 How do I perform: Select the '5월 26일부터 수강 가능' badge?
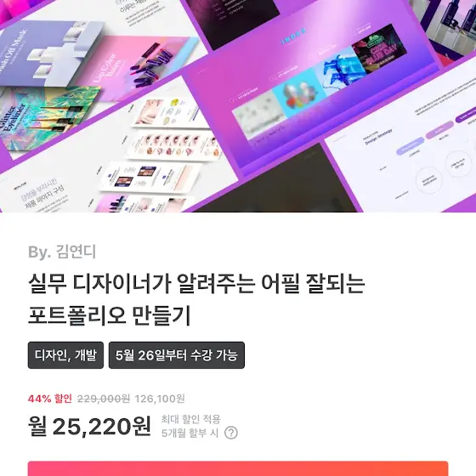177,355
